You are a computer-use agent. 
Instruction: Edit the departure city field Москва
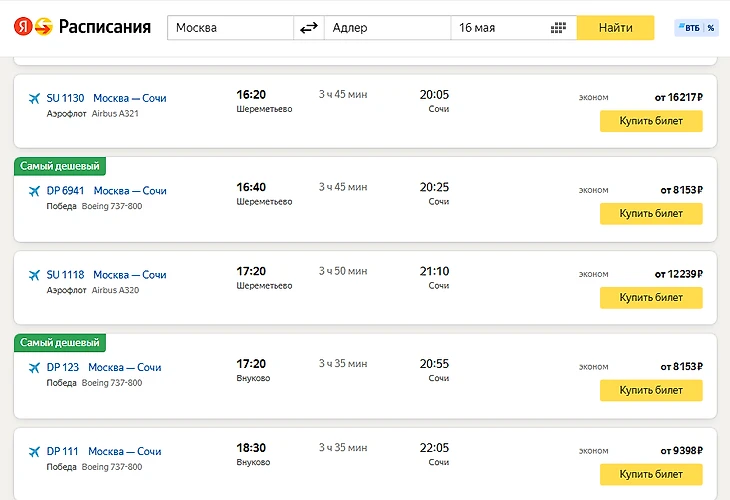coord(230,28)
